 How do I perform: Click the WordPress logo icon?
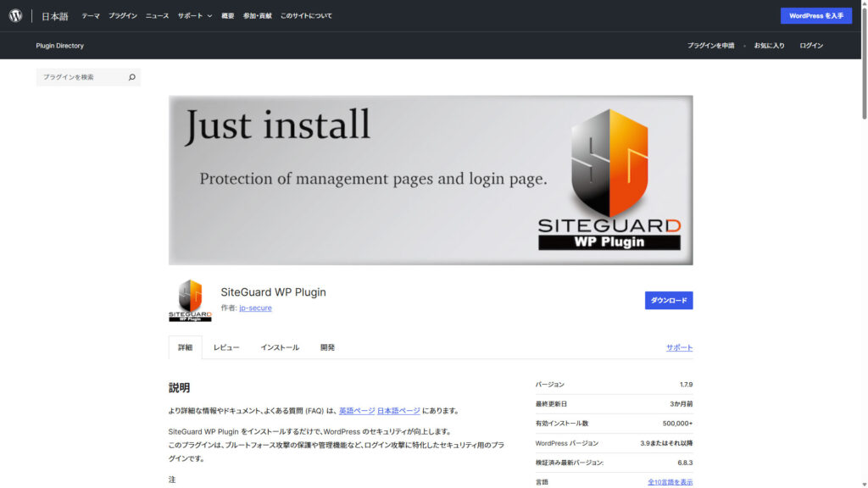(x=15, y=15)
